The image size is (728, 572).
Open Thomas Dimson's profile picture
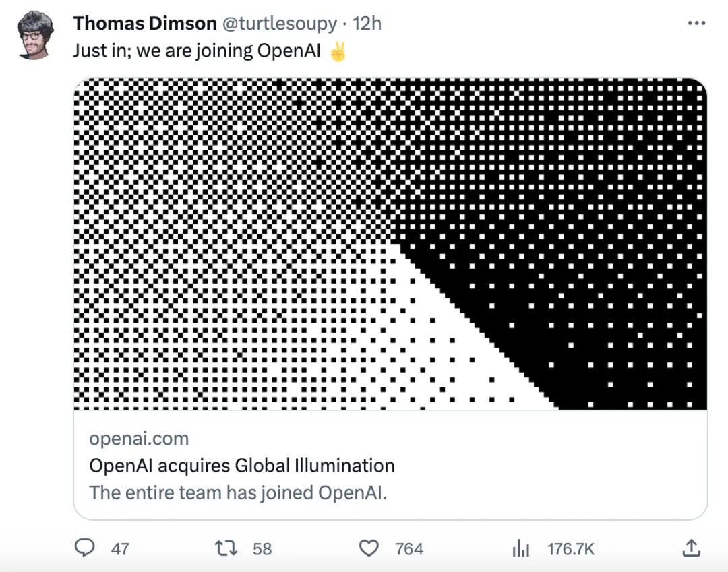point(34,35)
